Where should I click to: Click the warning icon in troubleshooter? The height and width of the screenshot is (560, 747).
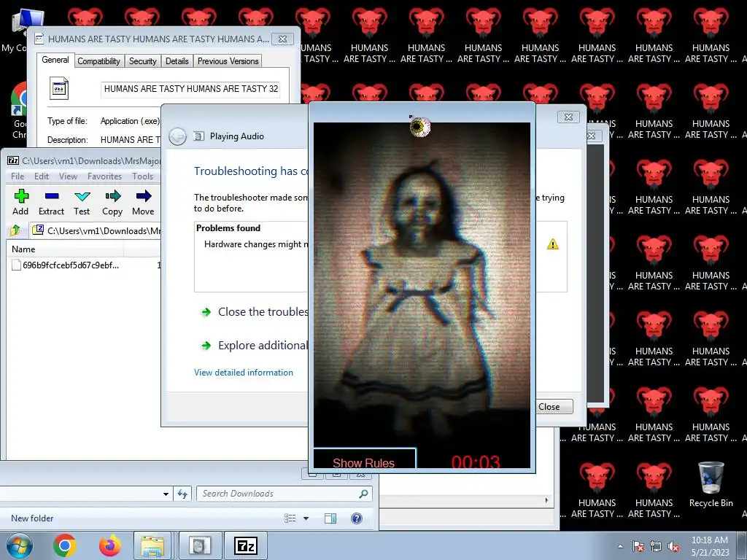click(x=553, y=244)
